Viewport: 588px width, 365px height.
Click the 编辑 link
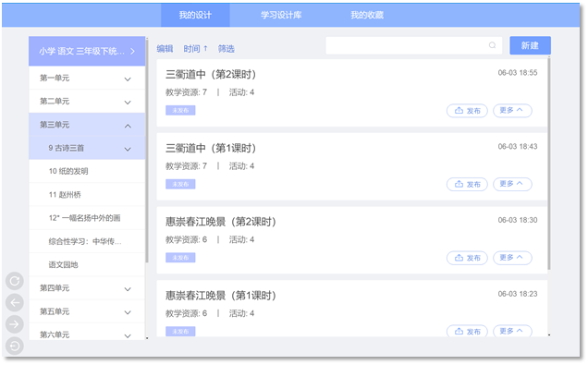tap(165, 49)
